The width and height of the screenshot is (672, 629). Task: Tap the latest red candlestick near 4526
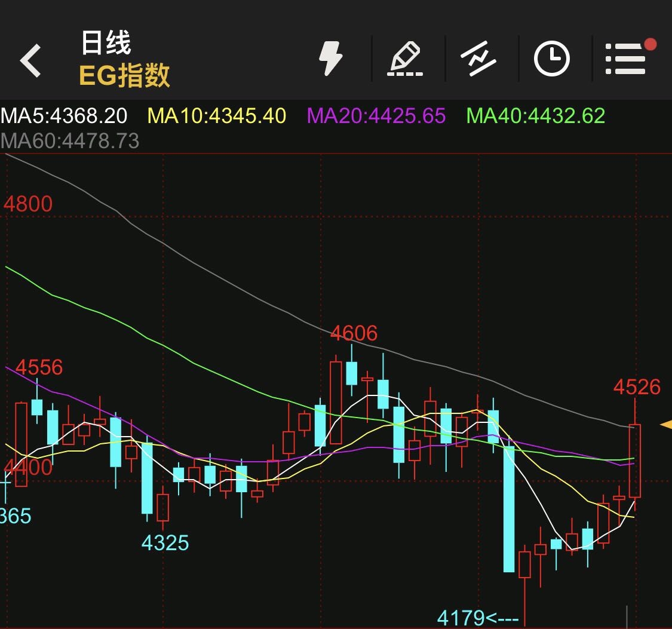[635, 461]
